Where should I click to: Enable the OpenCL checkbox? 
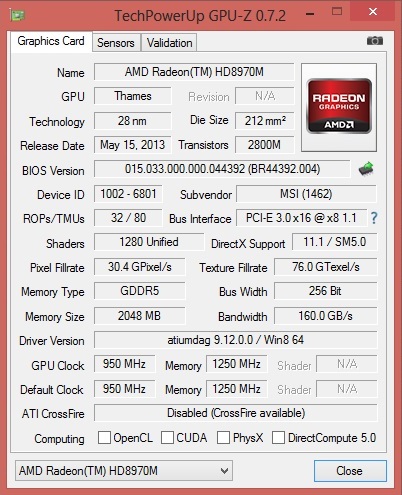tap(104, 437)
